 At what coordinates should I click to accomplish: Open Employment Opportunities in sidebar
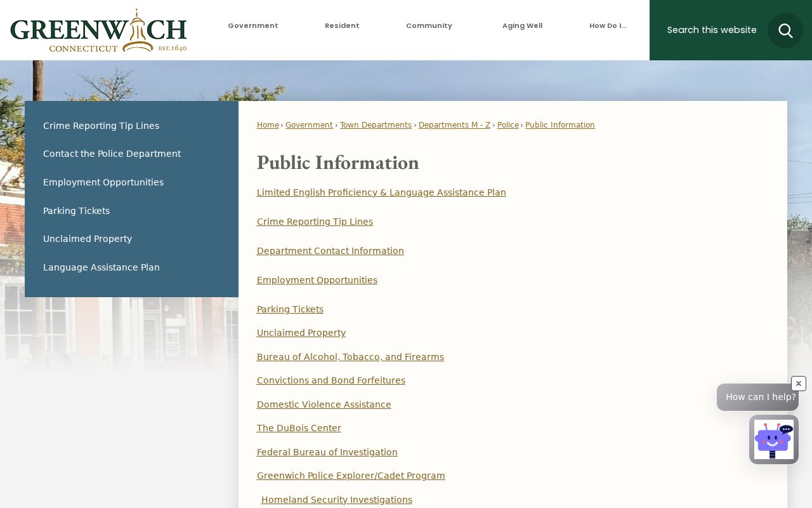click(x=103, y=182)
